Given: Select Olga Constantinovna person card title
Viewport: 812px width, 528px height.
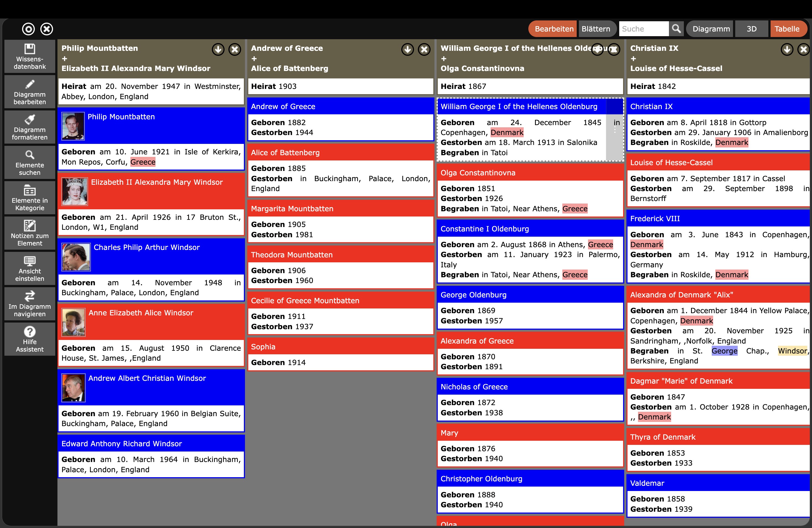Looking at the screenshot, I should [530, 173].
